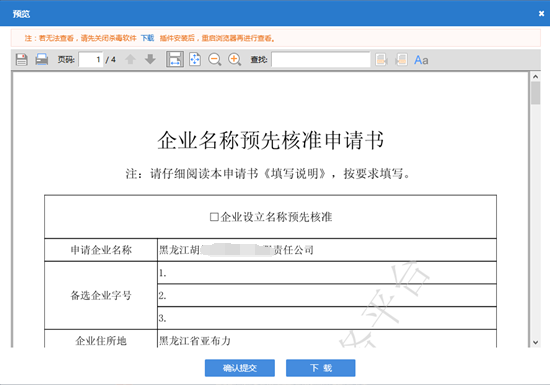Click the scrollbar up arrow

(x=535, y=76)
